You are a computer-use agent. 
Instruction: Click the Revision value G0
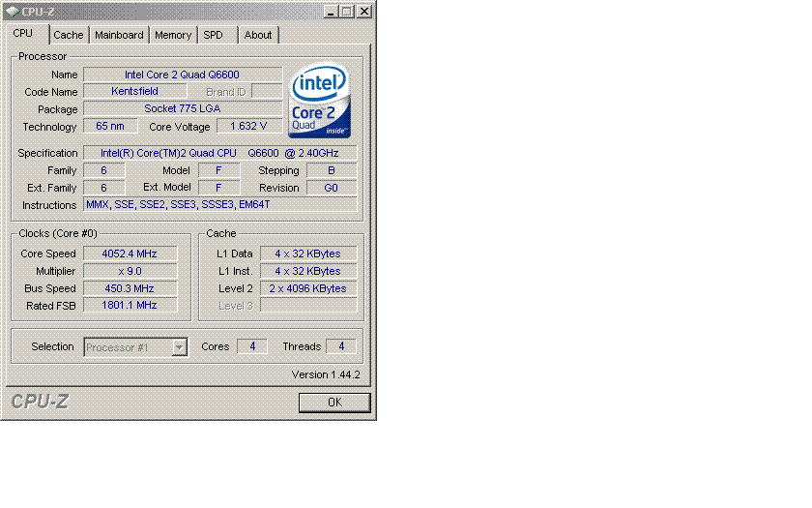pyautogui.click(x=332, y=188)
